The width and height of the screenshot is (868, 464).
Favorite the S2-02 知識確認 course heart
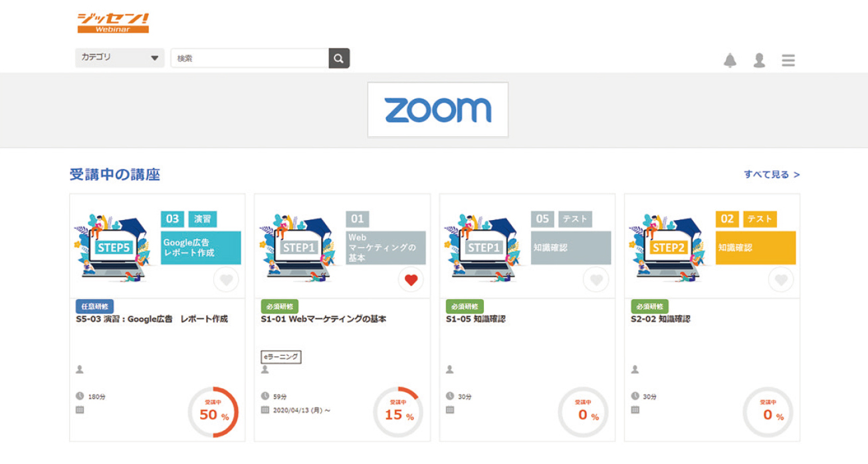pyautogui.click(x=781, y=280)
